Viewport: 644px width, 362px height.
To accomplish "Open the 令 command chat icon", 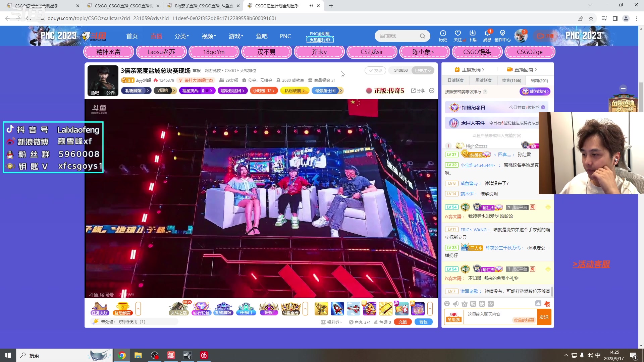I will coord(490,304).
